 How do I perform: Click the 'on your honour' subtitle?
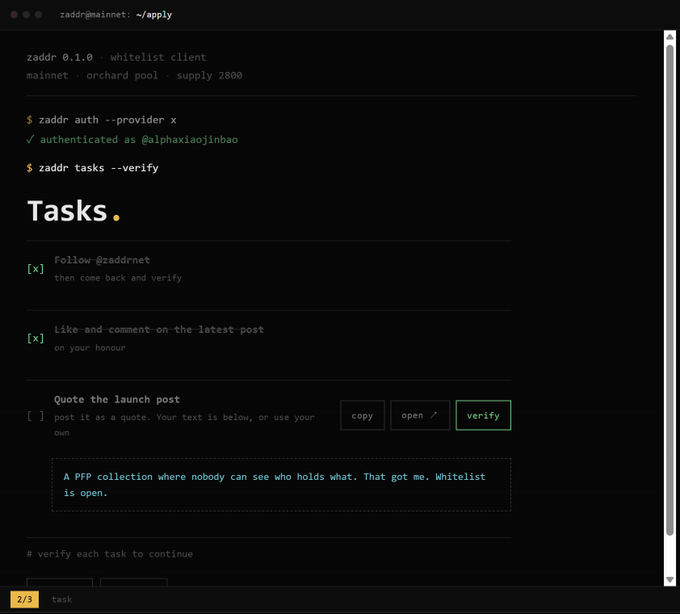tap(90, 348)
